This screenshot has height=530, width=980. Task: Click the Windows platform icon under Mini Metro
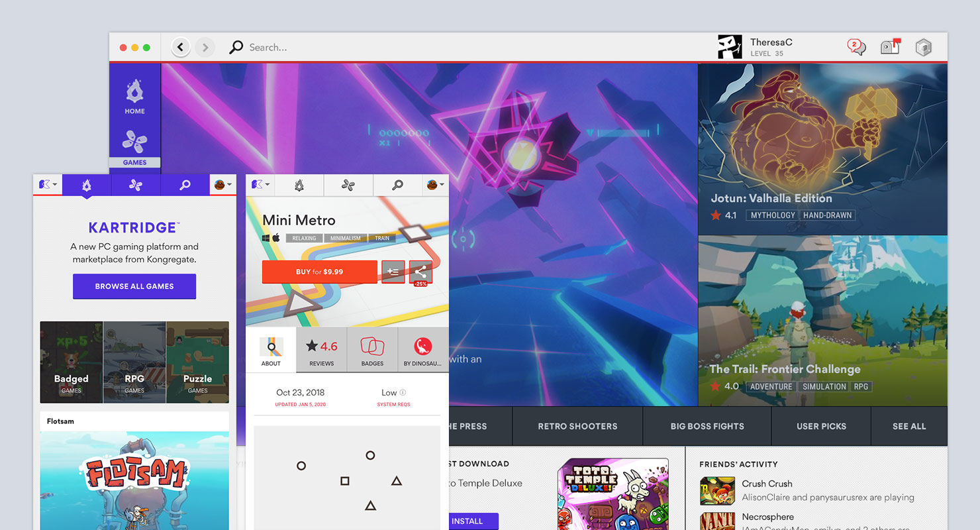266,238
